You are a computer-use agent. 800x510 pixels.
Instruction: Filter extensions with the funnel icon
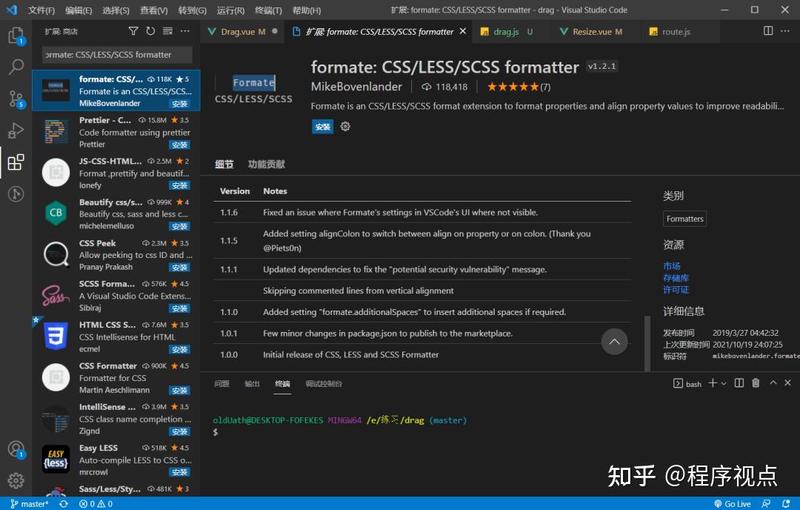[133, 31]
